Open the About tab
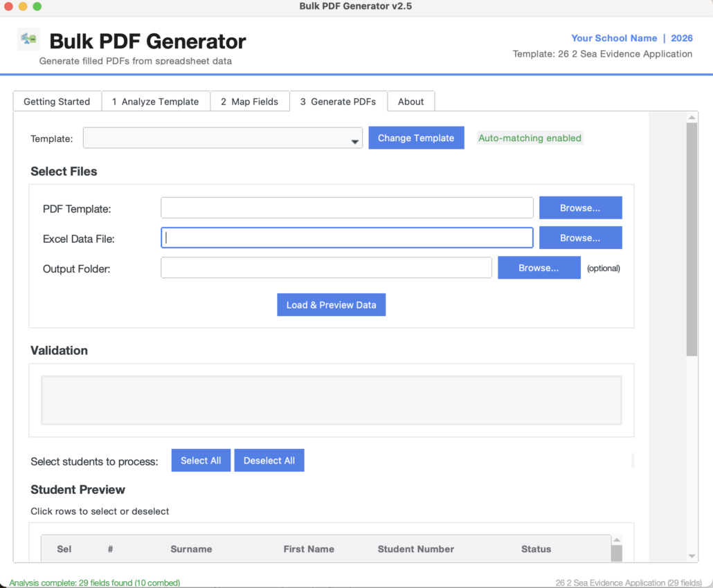 (x=410, y=102)
